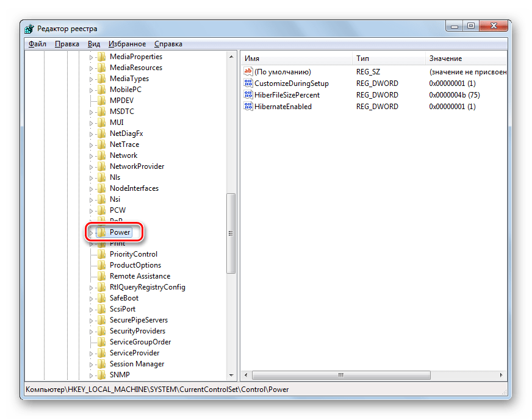This screenshot has height=420, width=532.
Task: Click the NetDiagFx folder icon
Action: (x=101, y=133)
